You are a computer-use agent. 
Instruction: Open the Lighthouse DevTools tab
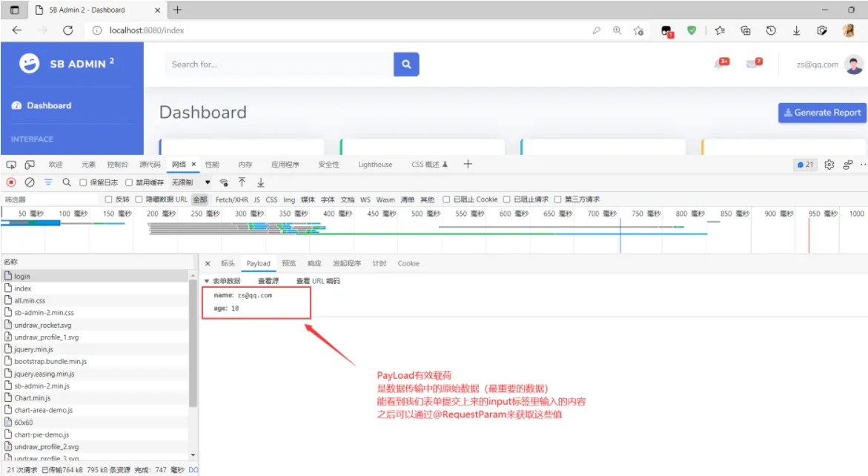pyautogui.click(x=375, y=165)
